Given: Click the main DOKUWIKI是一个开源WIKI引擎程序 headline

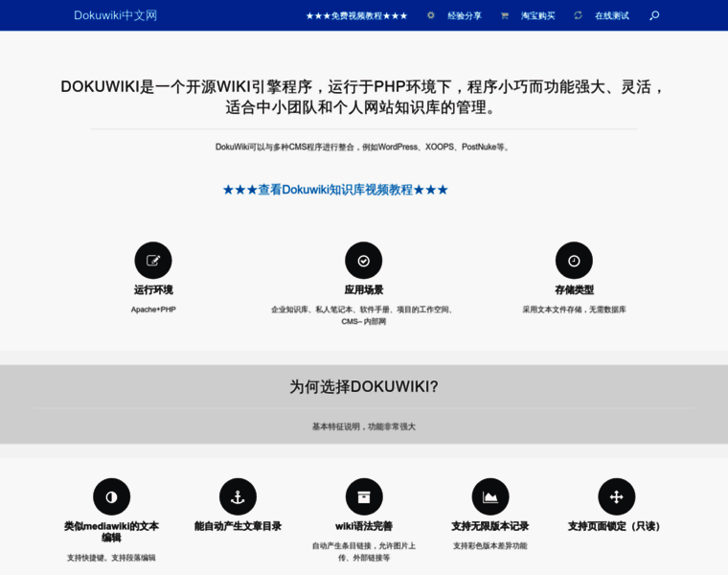Looking at the screenshot, I should point(364,97).
